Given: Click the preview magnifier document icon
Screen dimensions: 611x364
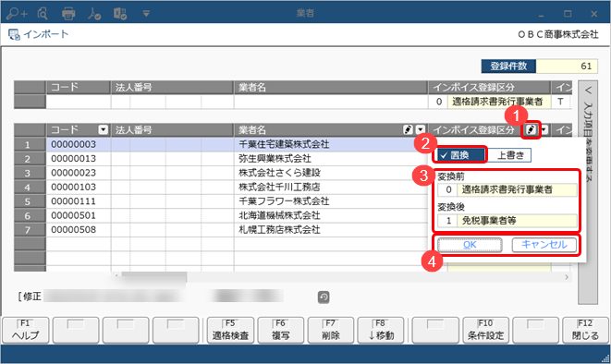Looking at the screenshot, I should click(x=43, y=14).
